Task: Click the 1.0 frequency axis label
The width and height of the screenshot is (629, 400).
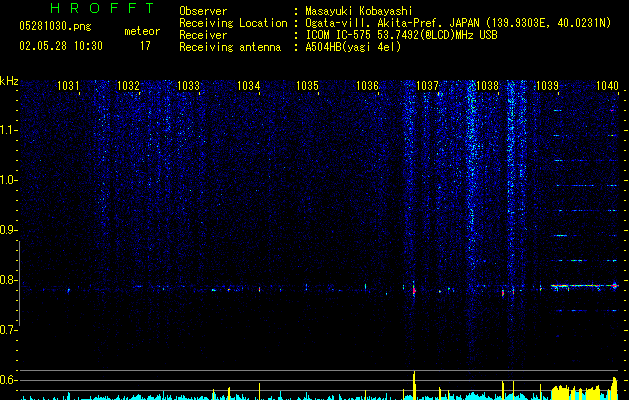Action: coord(8,180)
